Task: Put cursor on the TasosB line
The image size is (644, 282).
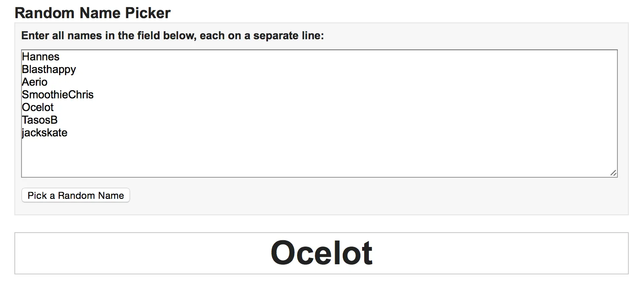Action: 40,120
